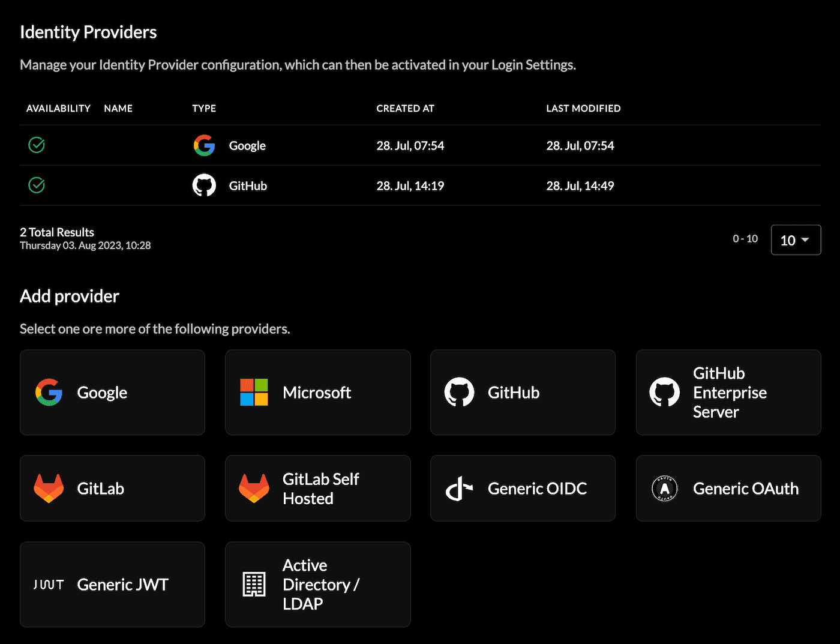Select the GitHub card under Add provider
The width and height of the screenshot is (840, 644).
523,393
